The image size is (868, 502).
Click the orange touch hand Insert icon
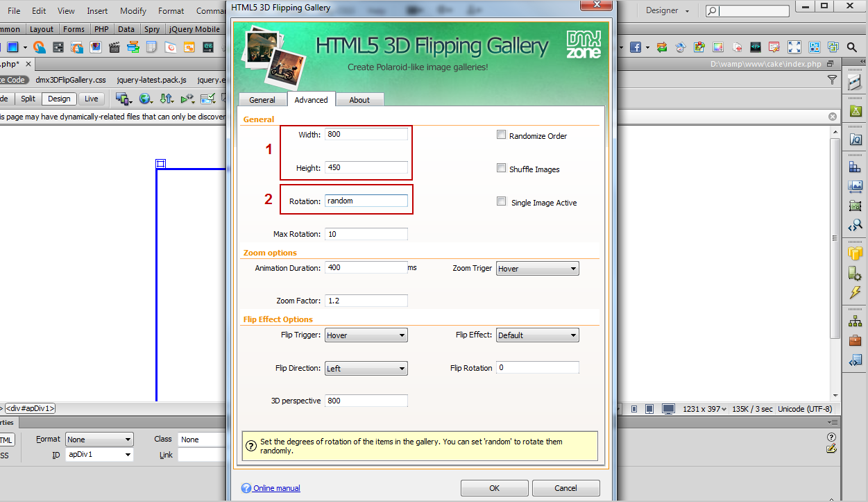coord(40,47)
